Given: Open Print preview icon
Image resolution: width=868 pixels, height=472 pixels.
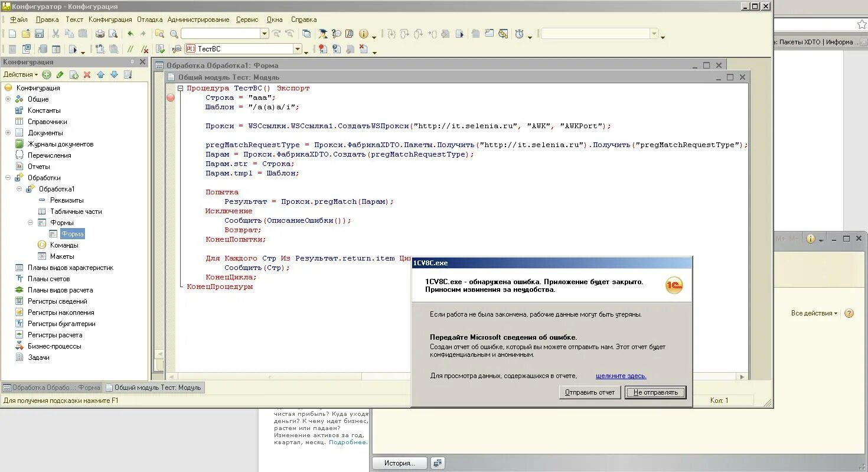Looking at the screenshot, I should tap(113, 34).
